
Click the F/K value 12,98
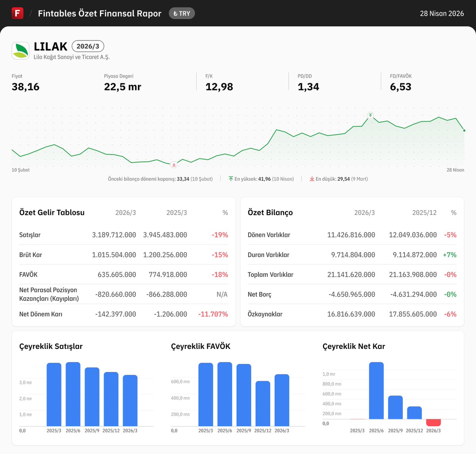coord(219,87)
